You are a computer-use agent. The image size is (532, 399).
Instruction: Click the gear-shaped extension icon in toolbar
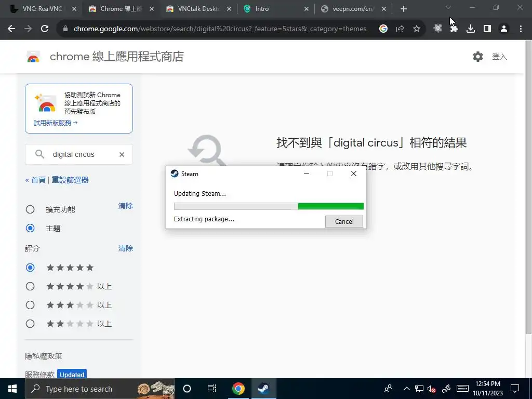[437, 29]
